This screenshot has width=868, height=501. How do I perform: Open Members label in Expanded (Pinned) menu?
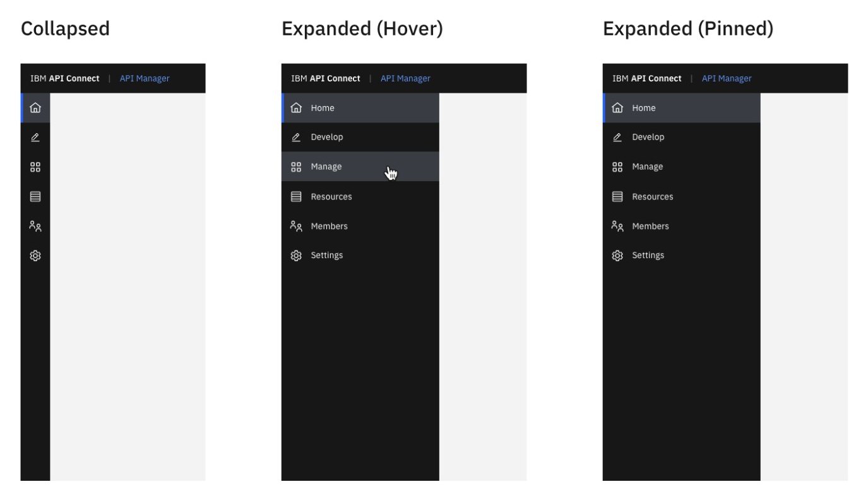tap(650, 226)
